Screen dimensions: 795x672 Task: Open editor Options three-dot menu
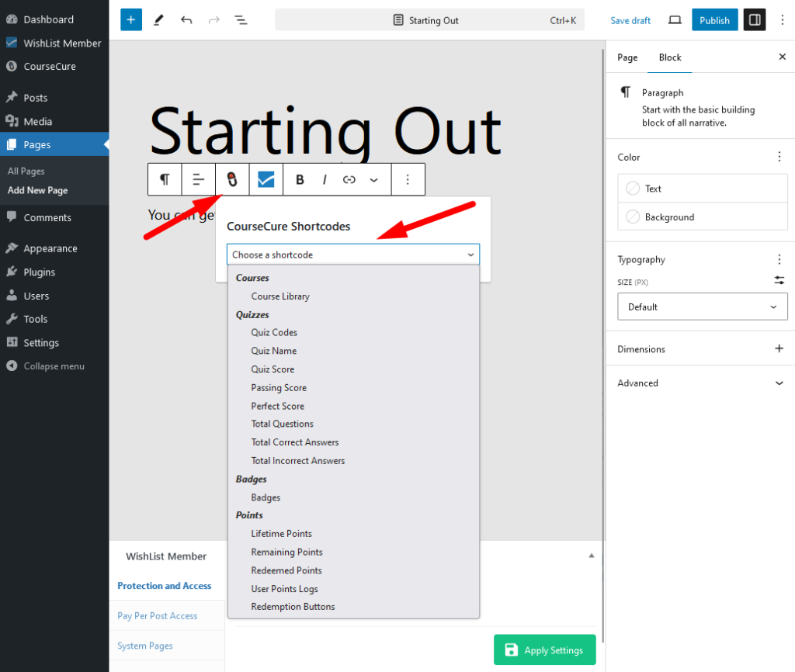tap(783, 20)
